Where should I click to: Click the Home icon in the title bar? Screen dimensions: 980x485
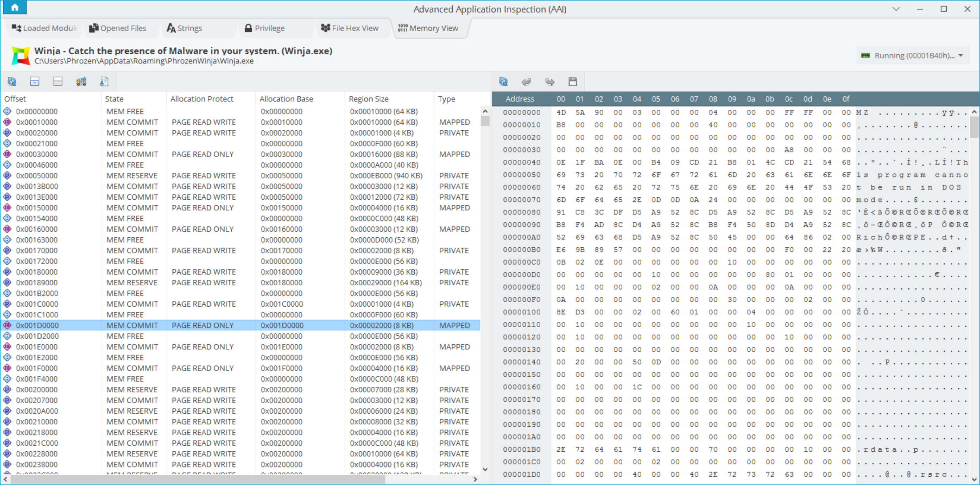tap(15, 7)
